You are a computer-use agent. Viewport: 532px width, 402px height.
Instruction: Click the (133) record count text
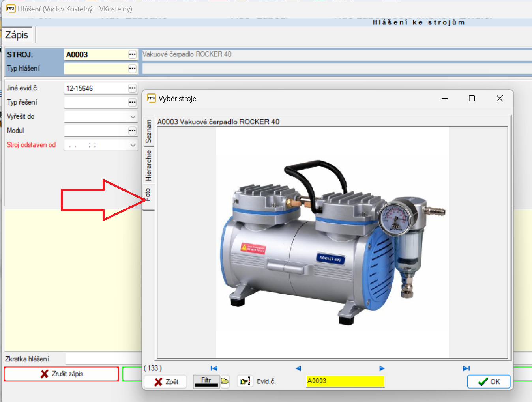coord(153,368)
